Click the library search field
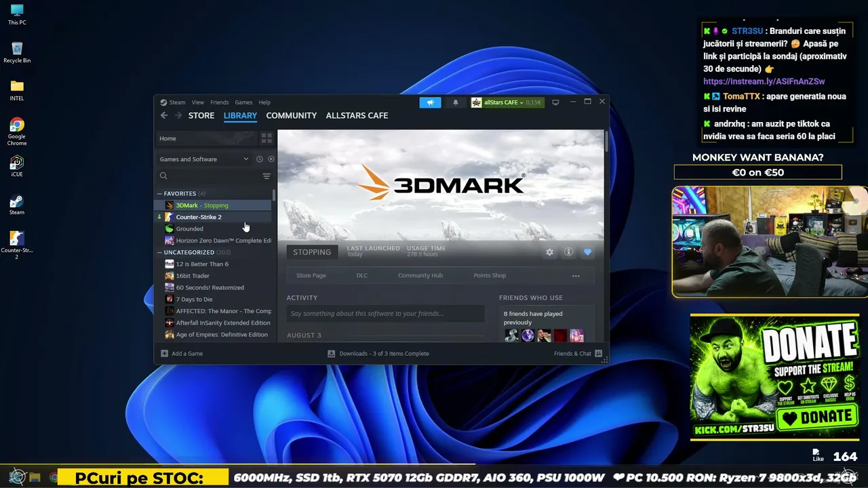Screen dimensions: 868x488 pos(209,176)
